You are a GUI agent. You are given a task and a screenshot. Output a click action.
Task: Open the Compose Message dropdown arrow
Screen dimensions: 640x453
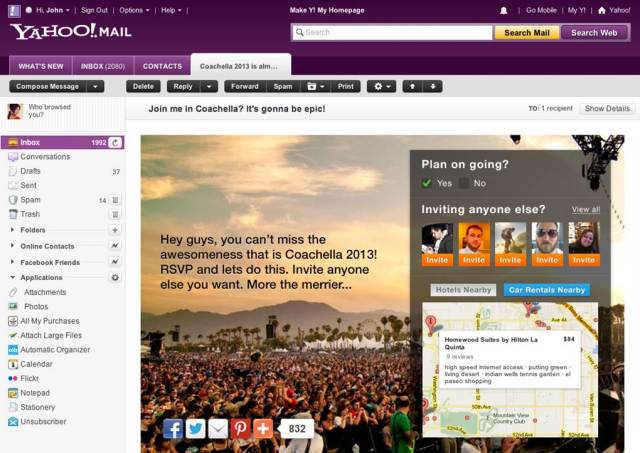click(95, 87)
